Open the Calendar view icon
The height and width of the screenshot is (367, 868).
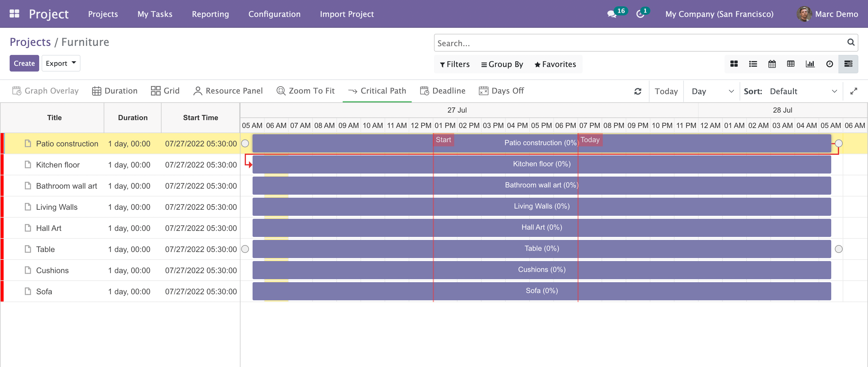pyautogui.click(x=772, y=64)
